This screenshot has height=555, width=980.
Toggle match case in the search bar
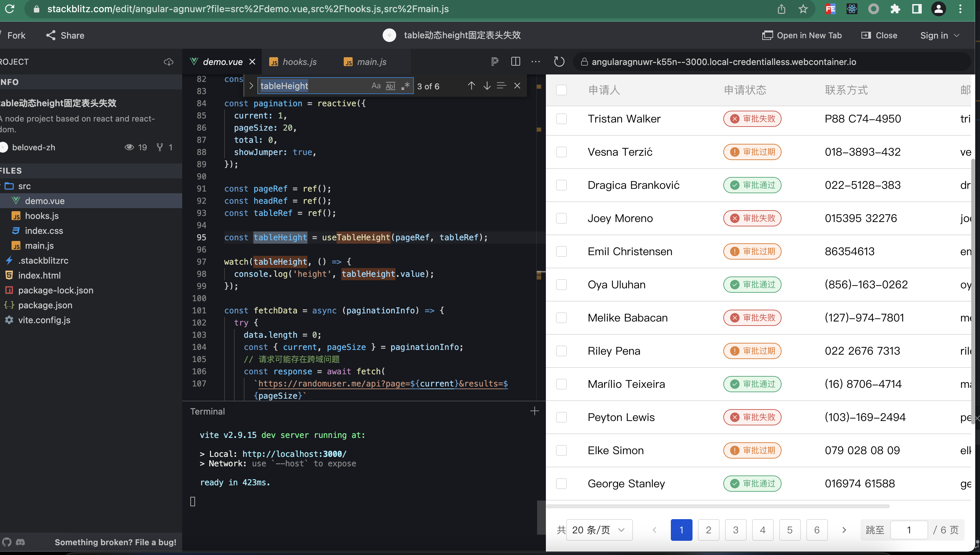(x=376, y=86)
